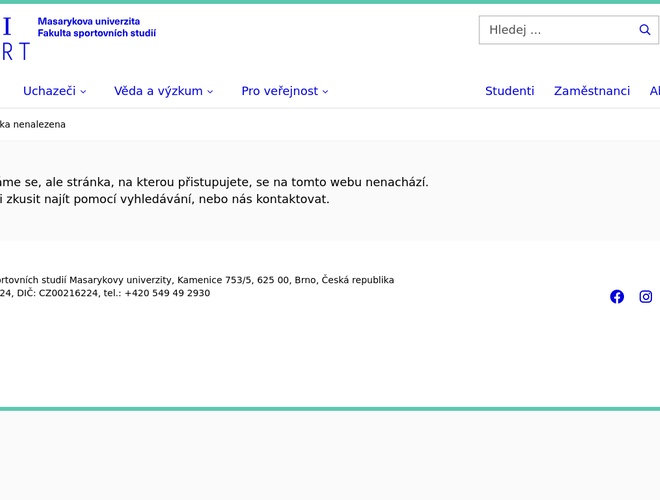Click the word 'kontaktovat' in the message

(290, 199)
